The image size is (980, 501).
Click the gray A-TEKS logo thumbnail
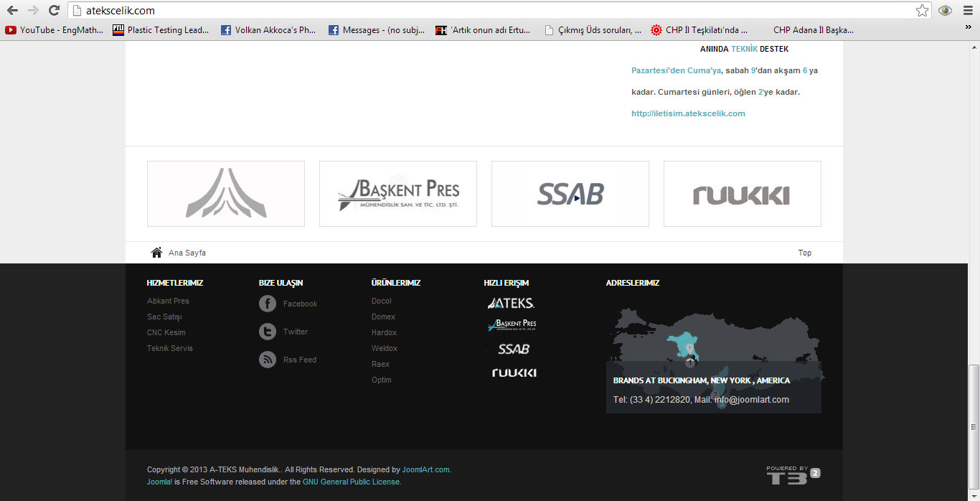pyautogui.click(x=226, y=194)
